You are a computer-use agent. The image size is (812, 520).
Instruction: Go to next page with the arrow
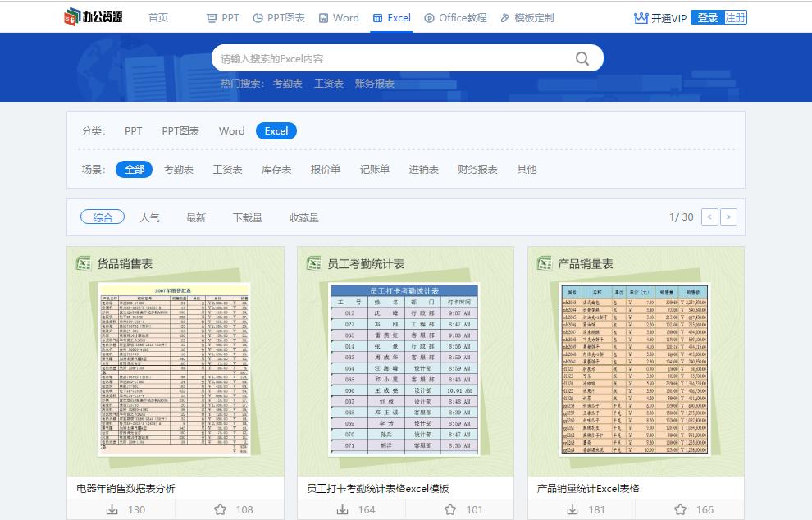[x=728, y=217]
